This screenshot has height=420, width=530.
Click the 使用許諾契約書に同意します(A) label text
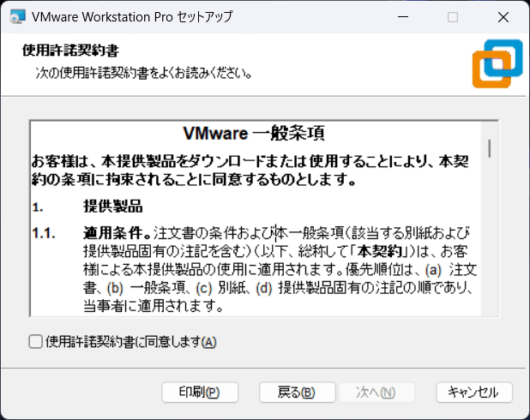click(x=131, y=342)
